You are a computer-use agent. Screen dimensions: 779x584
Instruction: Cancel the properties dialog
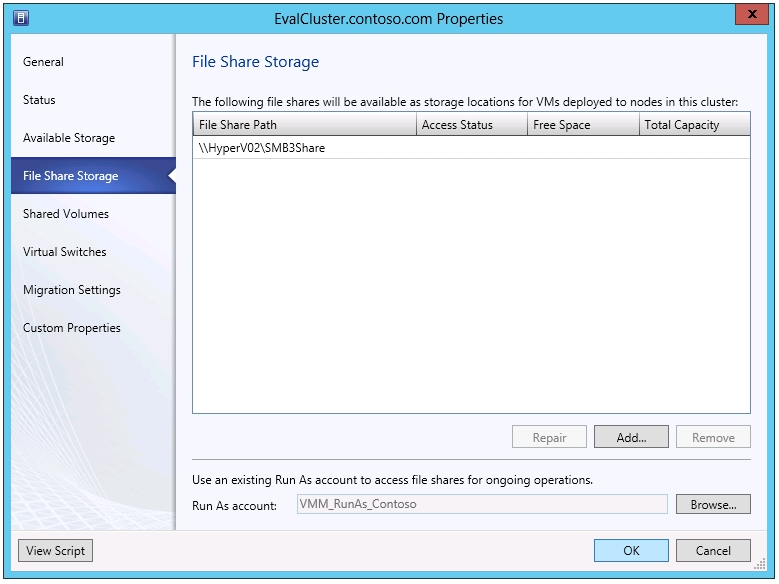point(713,551)
